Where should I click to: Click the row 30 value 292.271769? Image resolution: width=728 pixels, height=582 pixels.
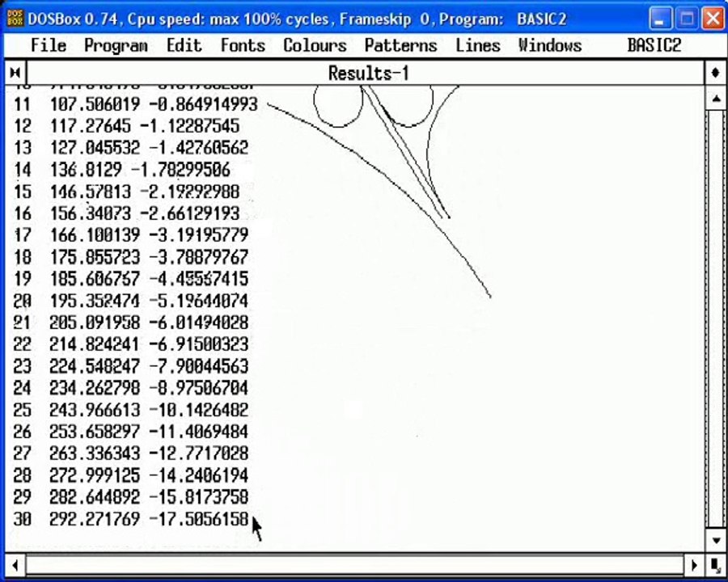pos(95,519)
